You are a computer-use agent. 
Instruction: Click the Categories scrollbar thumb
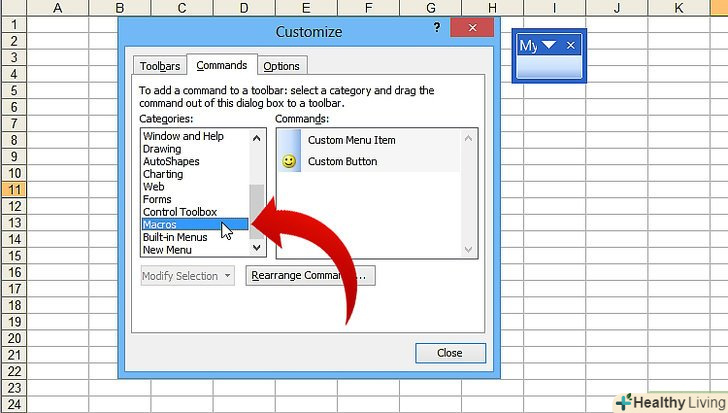[257, 212]
